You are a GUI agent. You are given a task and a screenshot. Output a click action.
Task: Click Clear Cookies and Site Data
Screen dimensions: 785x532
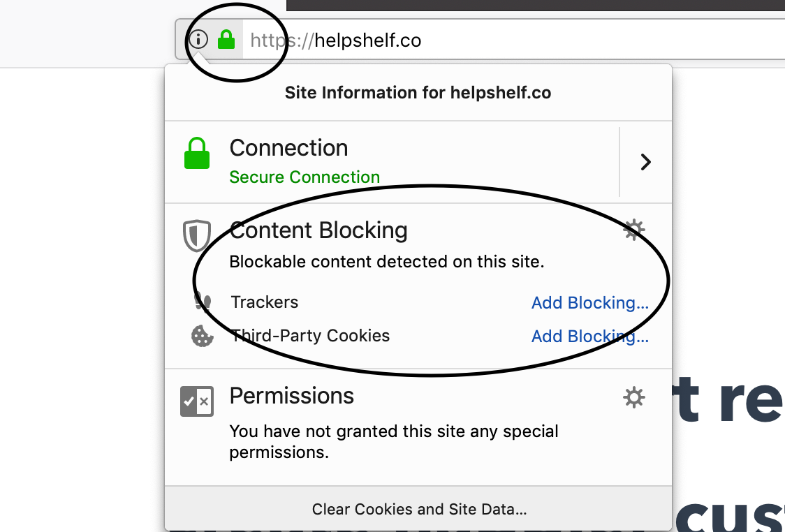419,509
